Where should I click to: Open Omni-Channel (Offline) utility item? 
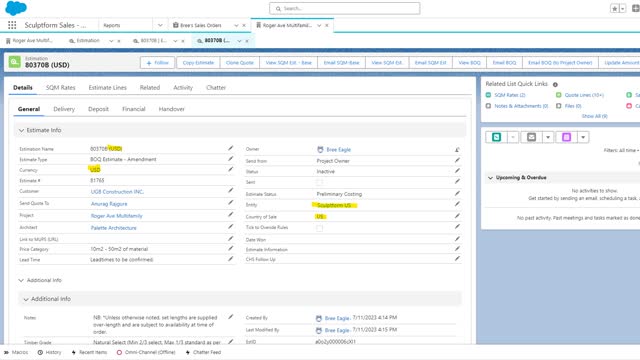146,352
